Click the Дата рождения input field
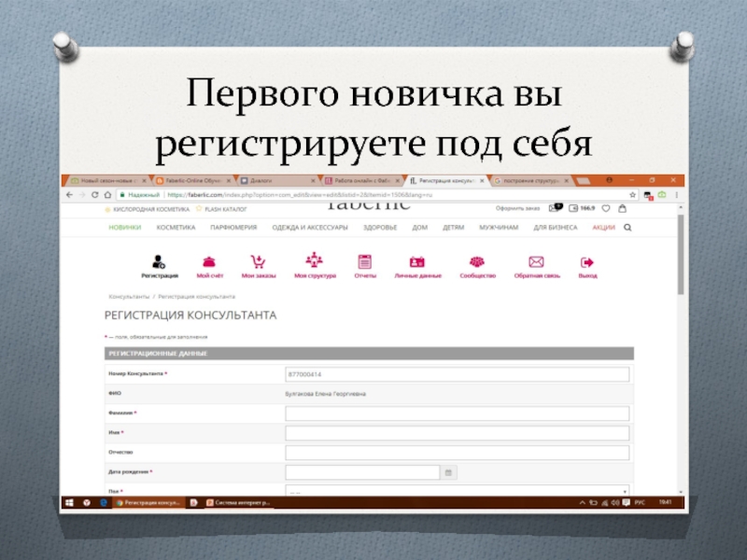 click(x=362, y=472)
